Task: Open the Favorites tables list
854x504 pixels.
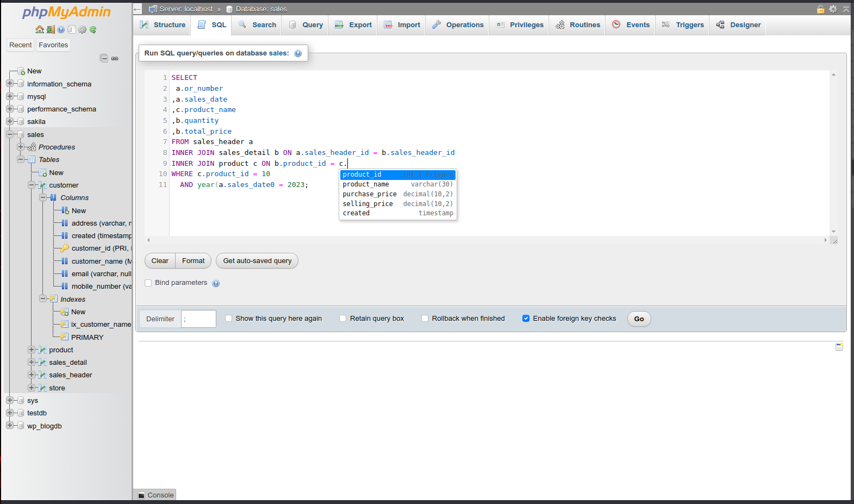Action: [53, 45]
